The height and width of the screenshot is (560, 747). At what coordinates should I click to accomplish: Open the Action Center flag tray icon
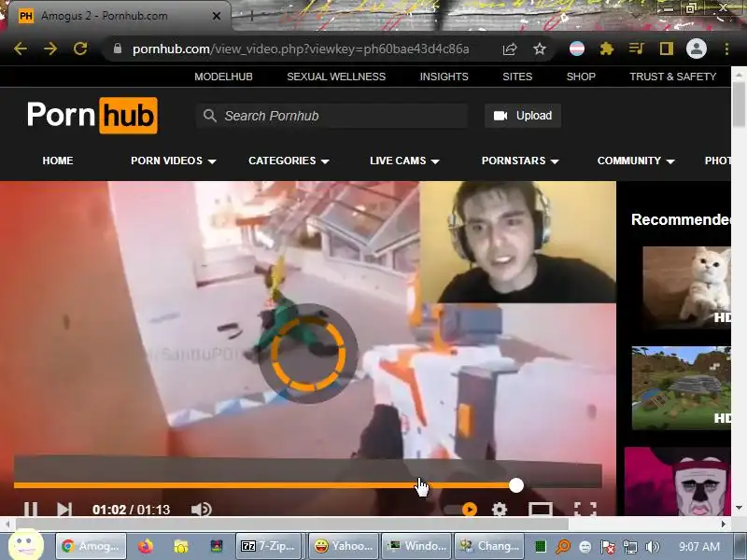(608, 547)
